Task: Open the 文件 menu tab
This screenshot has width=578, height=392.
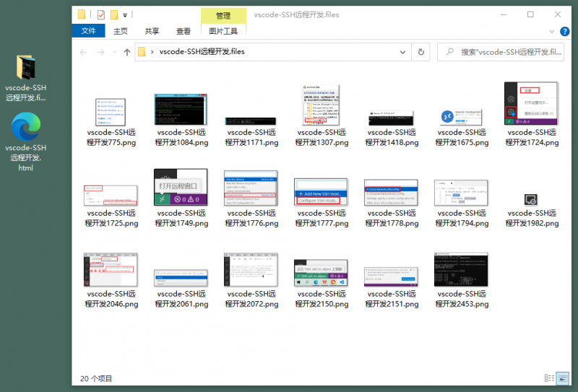Action: 88,31
